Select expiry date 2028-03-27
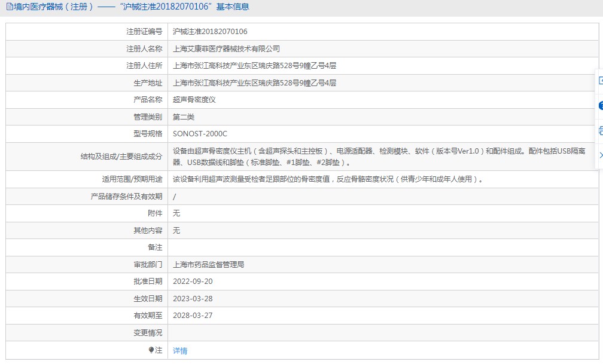Screen dimensions: 603x364 pyautogui.click(x=193, y=316)
